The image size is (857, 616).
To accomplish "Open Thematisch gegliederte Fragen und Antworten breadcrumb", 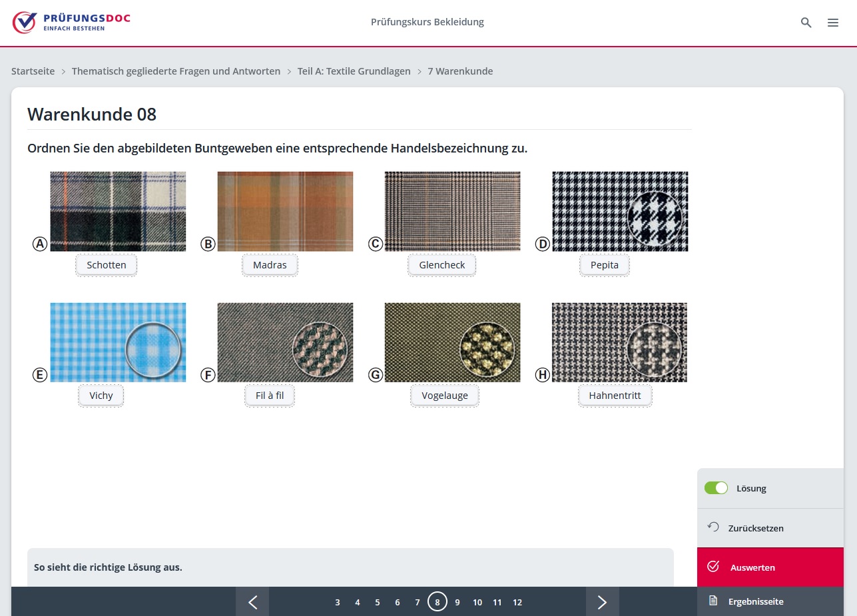I will point(176,71).
